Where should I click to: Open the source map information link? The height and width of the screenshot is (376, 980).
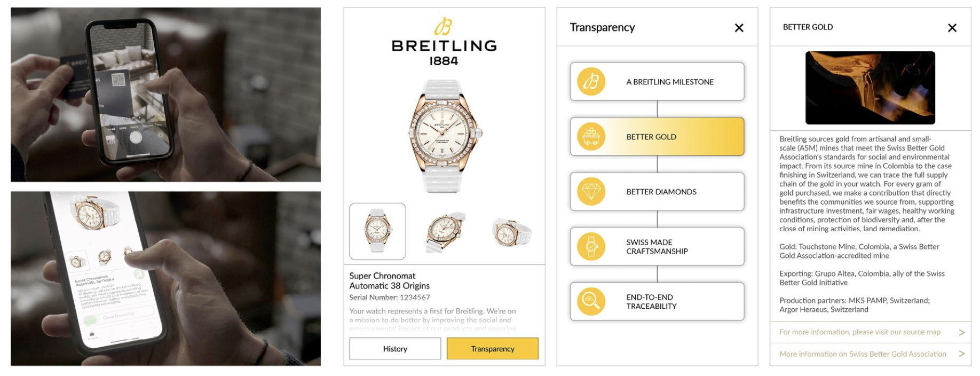point(859,332)
